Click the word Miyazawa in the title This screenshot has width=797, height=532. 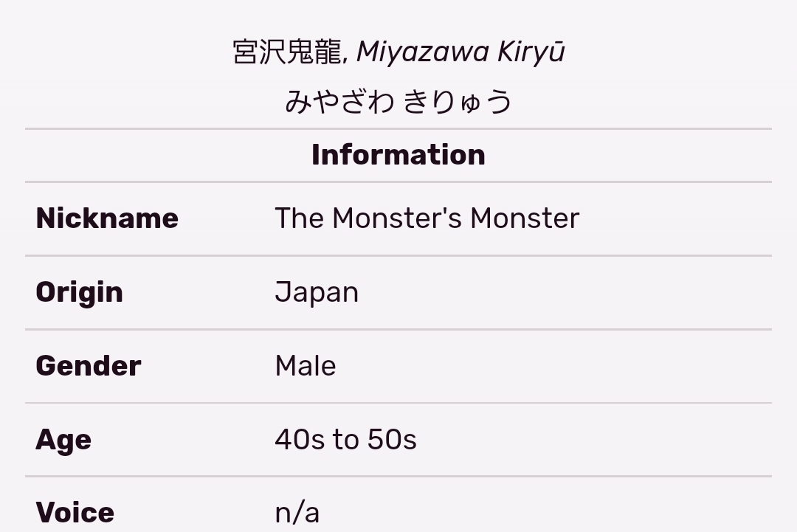coord(423,53)
